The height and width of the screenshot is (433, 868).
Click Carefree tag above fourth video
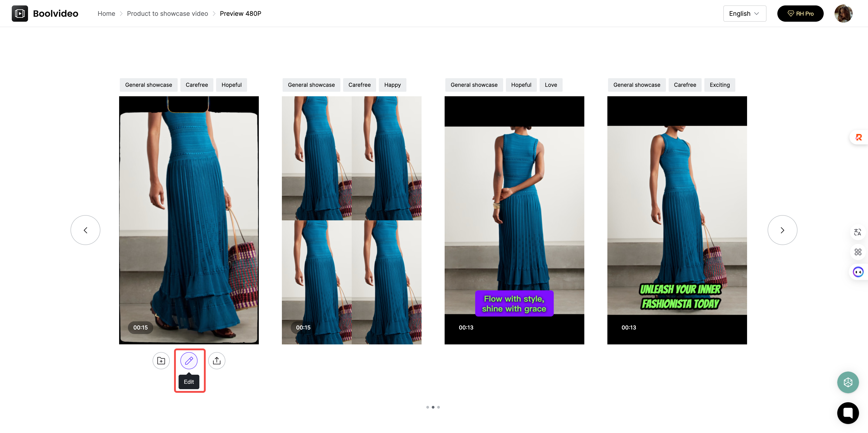(x=685, y=85)
